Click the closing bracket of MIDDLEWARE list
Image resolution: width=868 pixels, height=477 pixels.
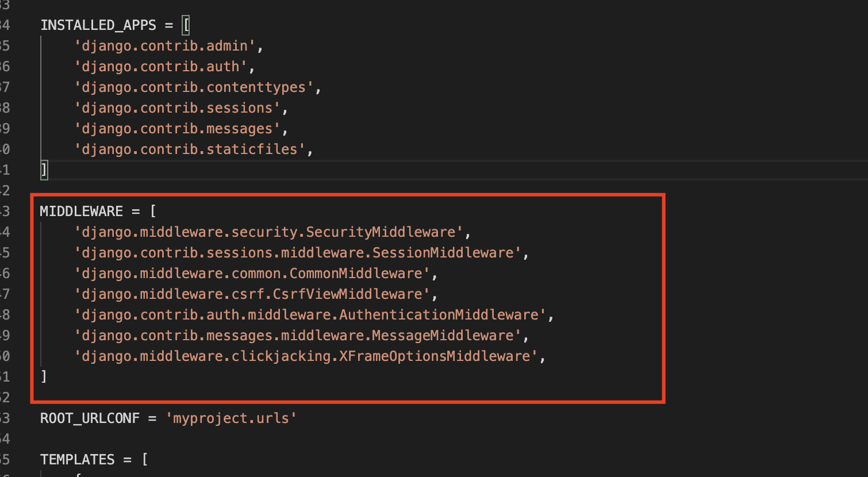pyautogui.click(x=44, y=377)
